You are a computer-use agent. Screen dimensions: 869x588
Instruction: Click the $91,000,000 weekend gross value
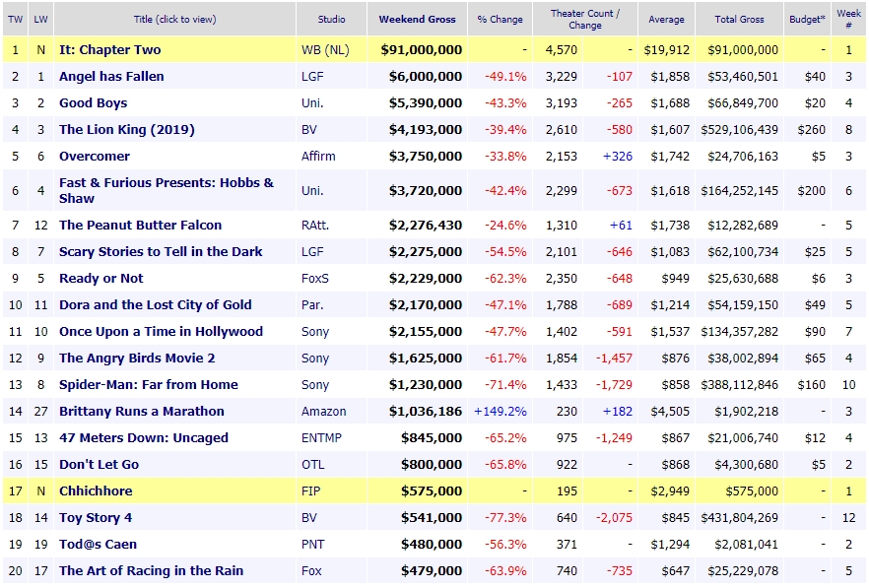pos(422,50)
